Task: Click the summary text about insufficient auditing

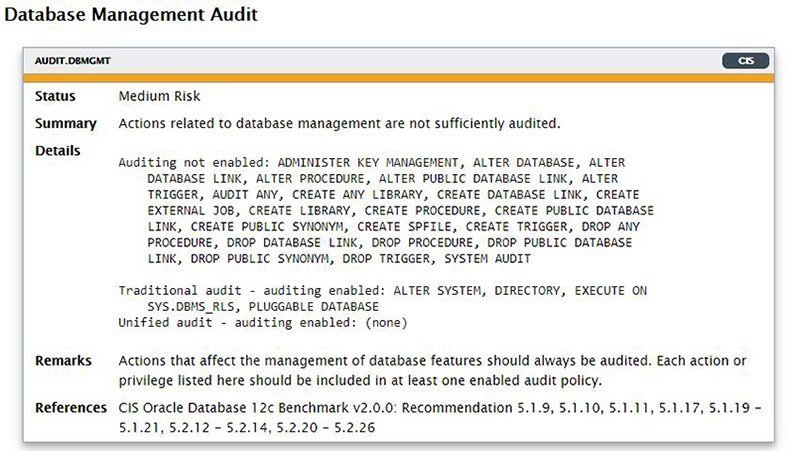Action: (339, 123)
